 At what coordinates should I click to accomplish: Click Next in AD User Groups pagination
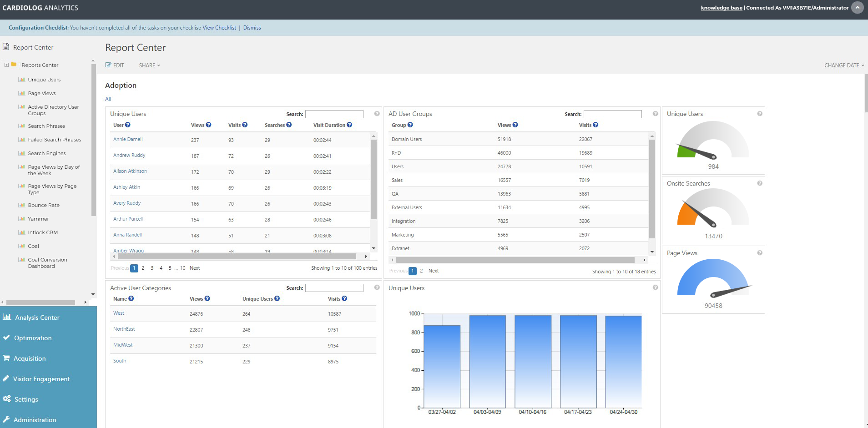[434, 271]
